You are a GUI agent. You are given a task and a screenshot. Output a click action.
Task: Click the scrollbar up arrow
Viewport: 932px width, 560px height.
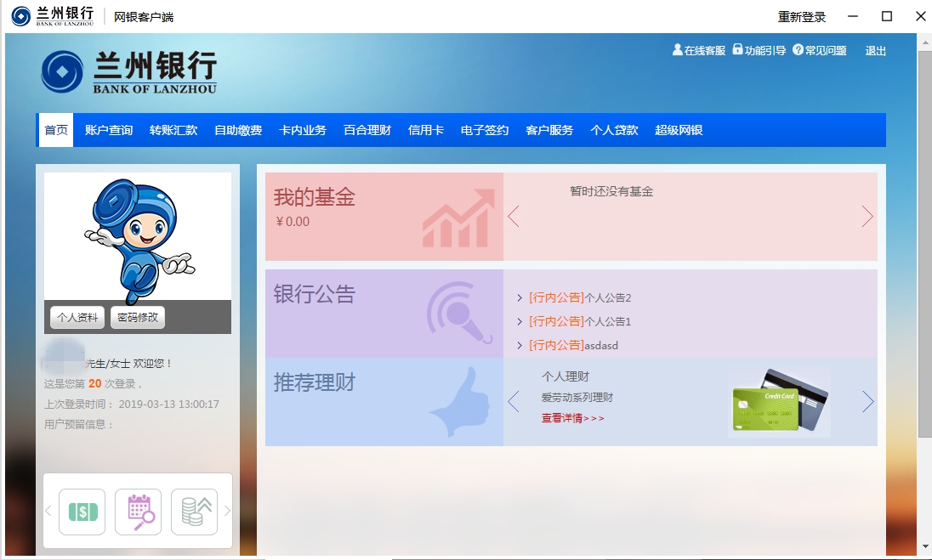(x=925, y=42)
